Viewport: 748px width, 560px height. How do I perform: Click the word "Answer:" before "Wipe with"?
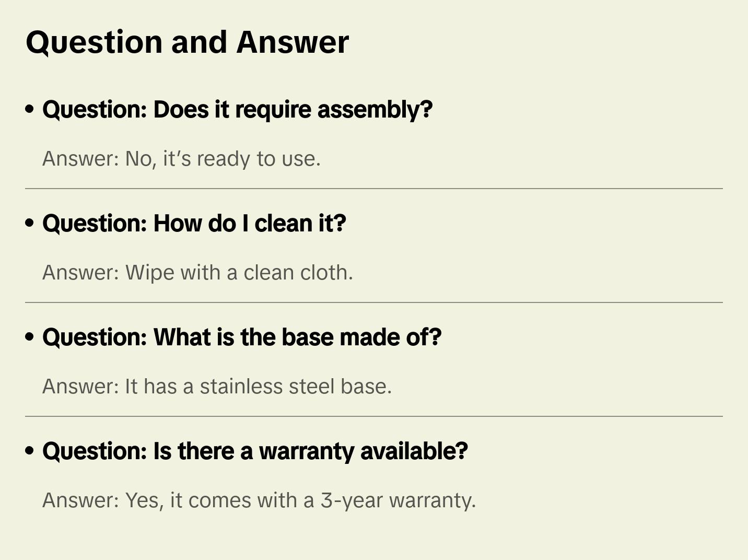[x=81, y=273]
